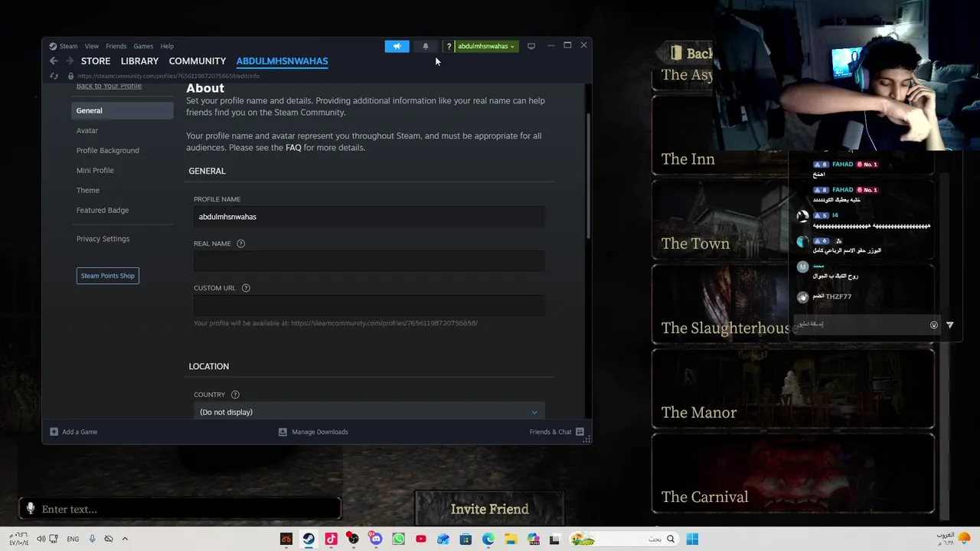Click the Country help question icon

(235, 394)
